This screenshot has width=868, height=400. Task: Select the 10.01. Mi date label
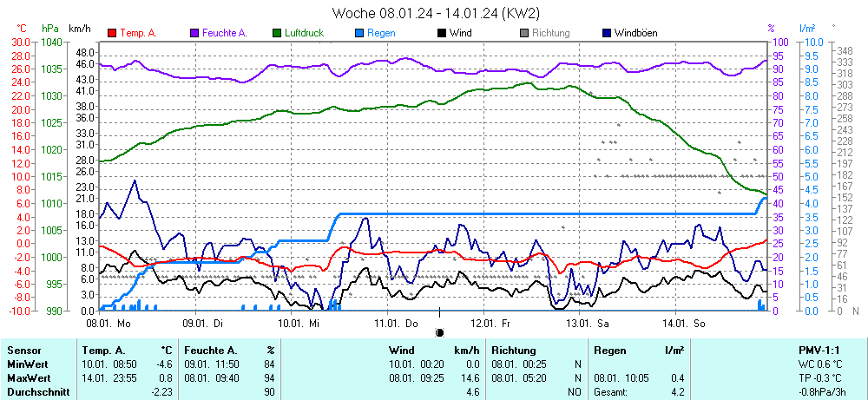299,322
